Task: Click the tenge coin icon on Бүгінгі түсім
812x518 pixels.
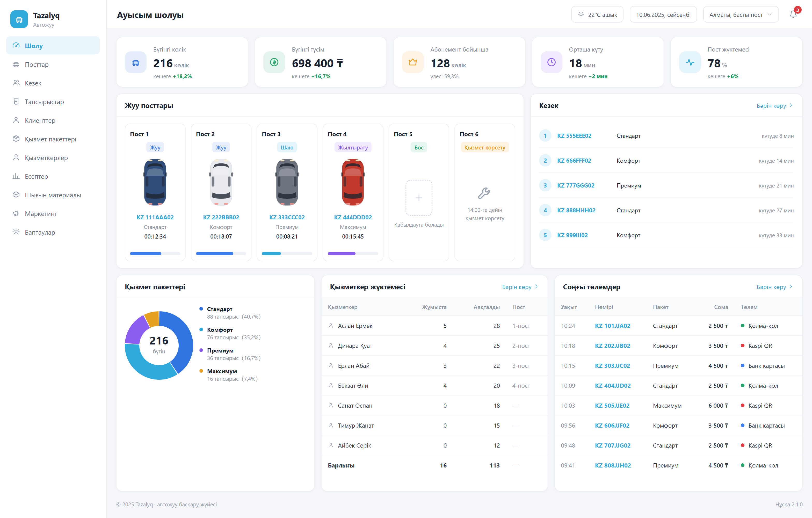Action: [274, 62]
